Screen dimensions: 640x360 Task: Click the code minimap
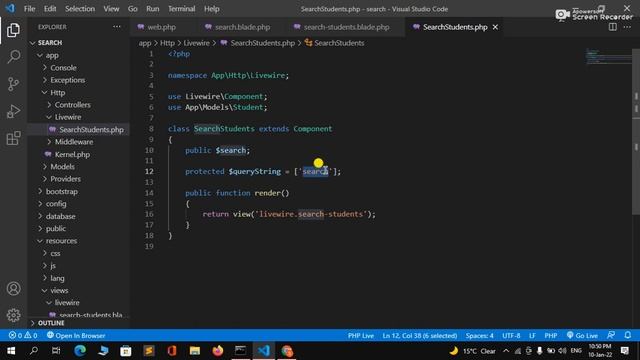pos(608,57)
